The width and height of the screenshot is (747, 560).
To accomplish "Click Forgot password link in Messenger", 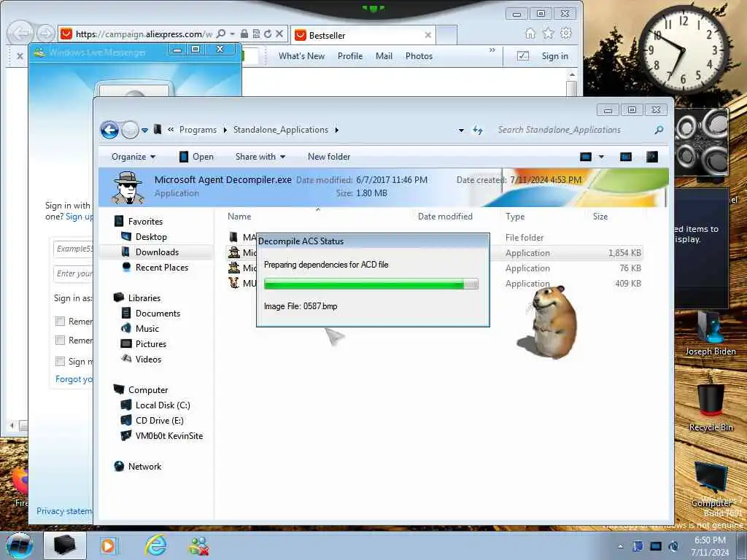I will point(74,379).
